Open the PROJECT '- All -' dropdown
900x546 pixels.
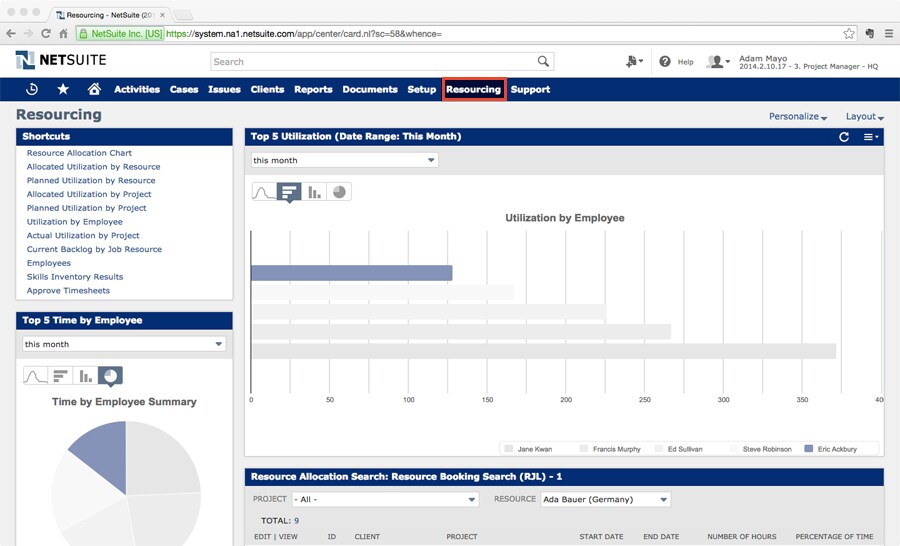point(385,499)
